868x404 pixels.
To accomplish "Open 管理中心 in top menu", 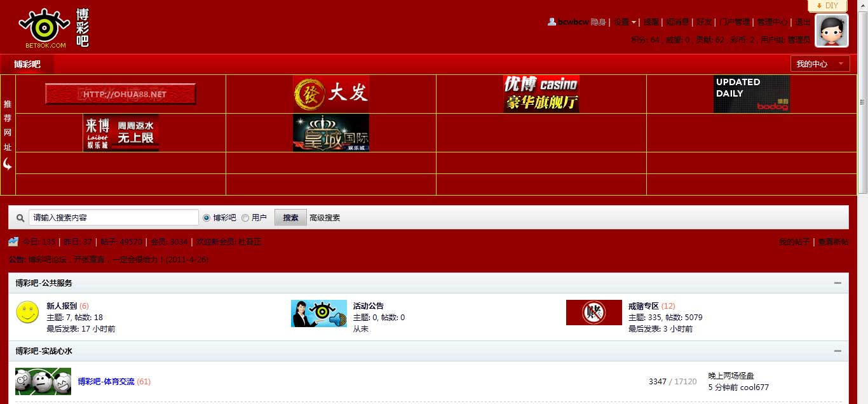I will pyautogui.click(x=773, y=22).
